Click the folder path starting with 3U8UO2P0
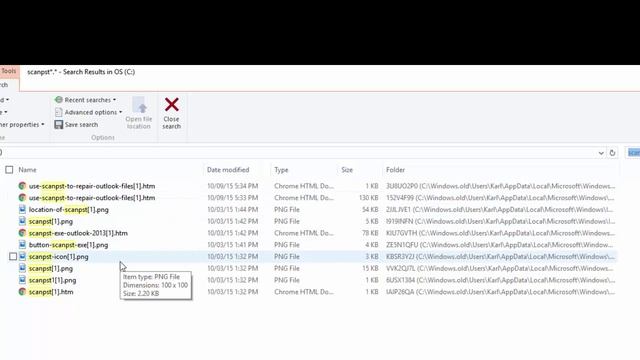Screen dimensions: 640x360 pos(500,186)
